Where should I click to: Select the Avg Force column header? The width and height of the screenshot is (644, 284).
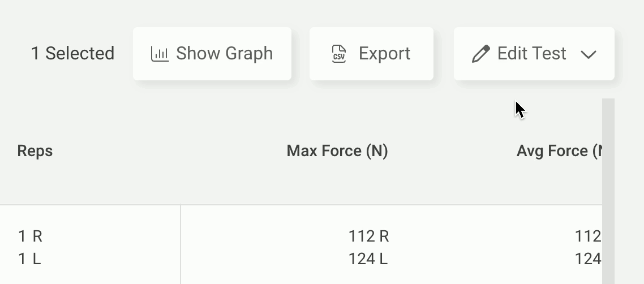(559, 151)
